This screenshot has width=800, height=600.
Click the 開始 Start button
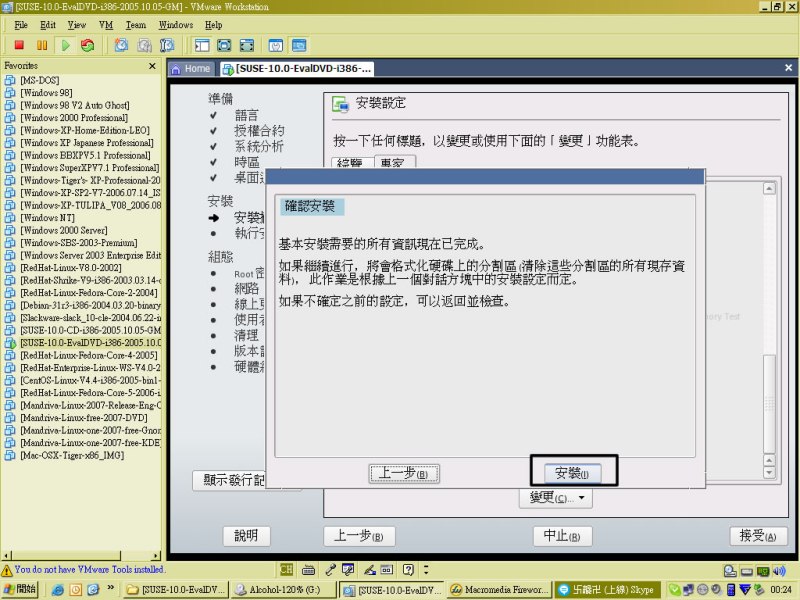coord(20,589)
